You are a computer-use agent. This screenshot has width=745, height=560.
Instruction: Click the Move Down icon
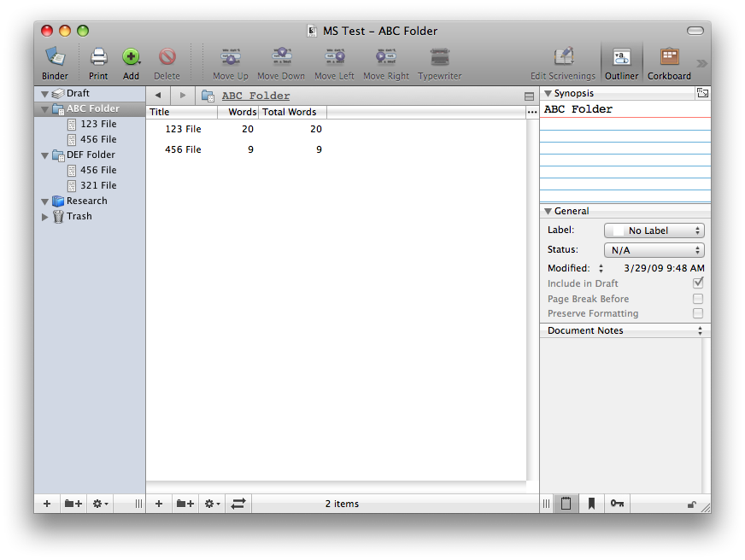(x=281, y=56)
